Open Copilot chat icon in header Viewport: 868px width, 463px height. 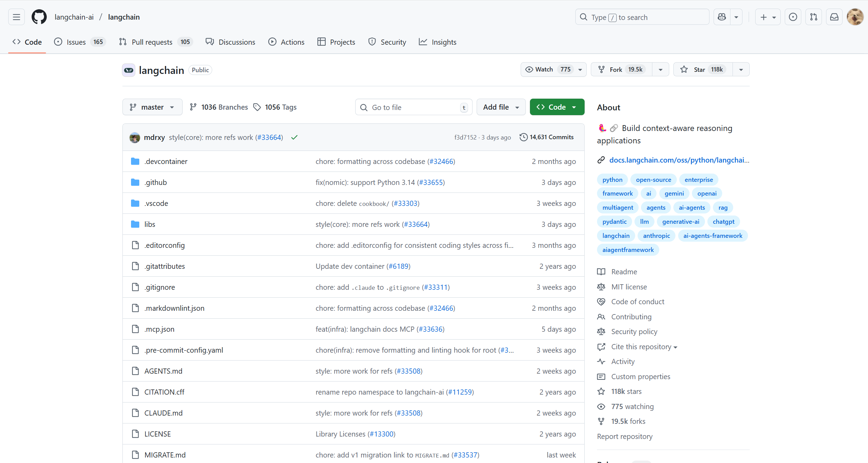[x=722, y=17]
